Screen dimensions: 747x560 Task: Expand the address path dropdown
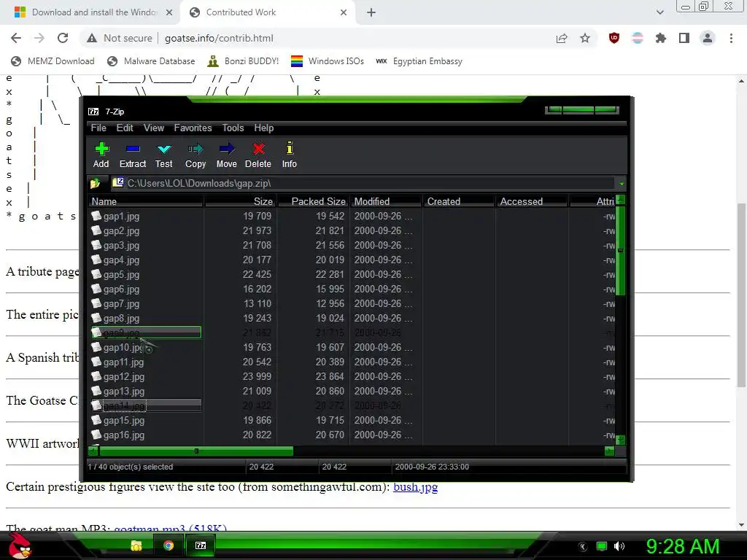[622, 184]
